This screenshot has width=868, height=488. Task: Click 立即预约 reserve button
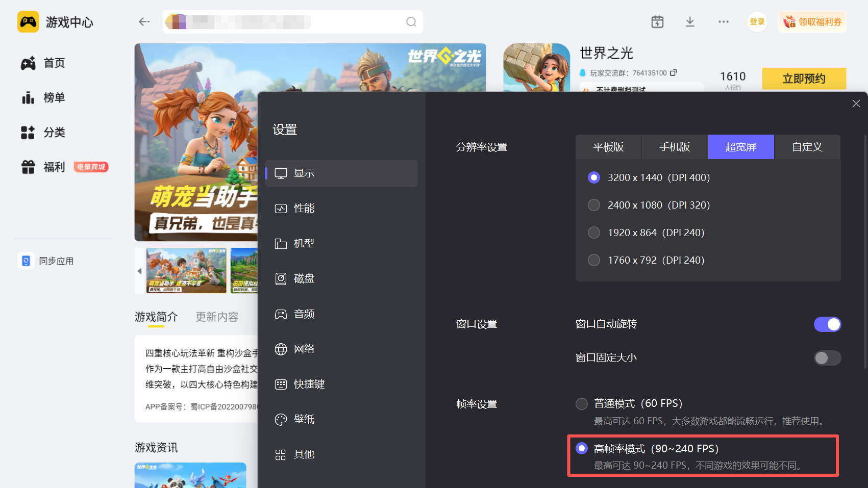click(804, 79)
